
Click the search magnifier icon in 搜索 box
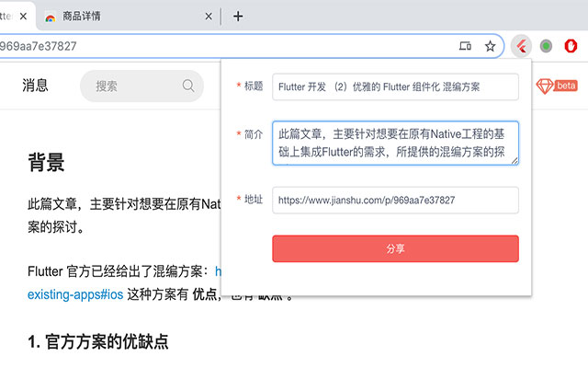188,86
